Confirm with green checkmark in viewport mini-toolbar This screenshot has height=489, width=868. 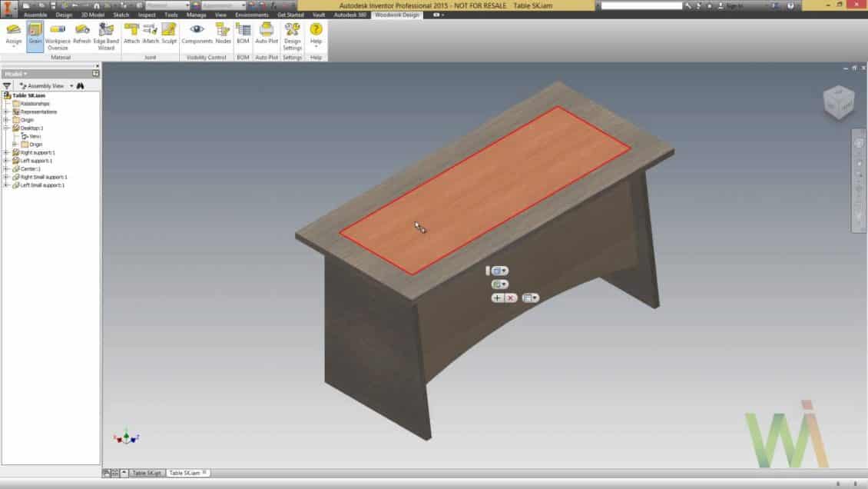(496, 297)
